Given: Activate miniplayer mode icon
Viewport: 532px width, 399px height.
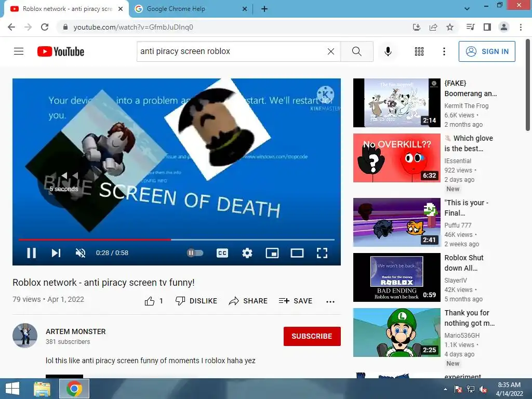Looking at the screenshot, I should (x=272, y=253).
